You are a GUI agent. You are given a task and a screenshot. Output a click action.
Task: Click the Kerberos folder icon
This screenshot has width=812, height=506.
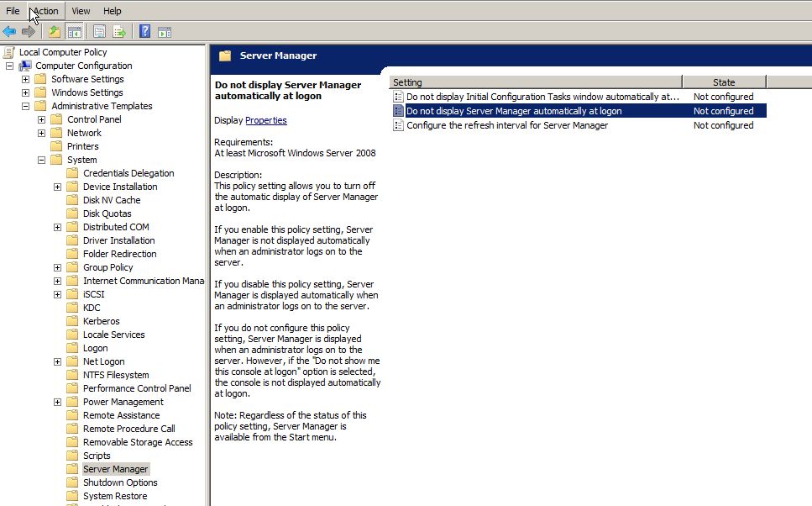pyautogui.click(x=72, y=321)
